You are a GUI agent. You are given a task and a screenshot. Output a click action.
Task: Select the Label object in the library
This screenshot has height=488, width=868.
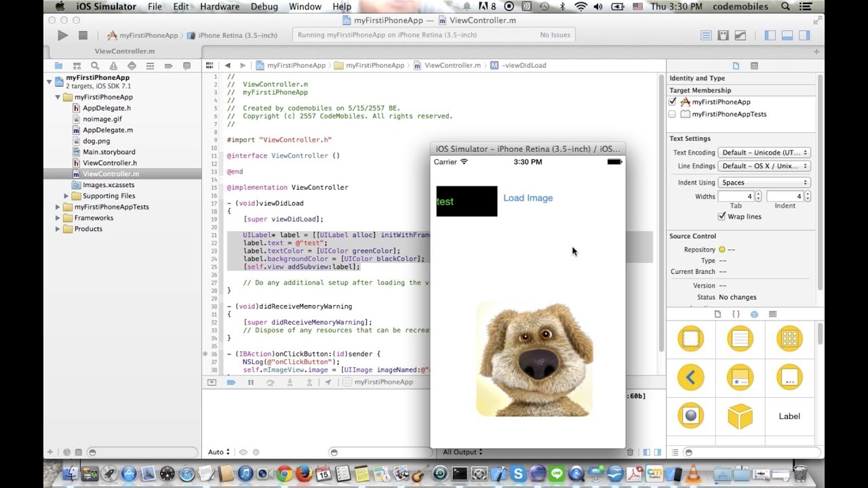[789, 416]
